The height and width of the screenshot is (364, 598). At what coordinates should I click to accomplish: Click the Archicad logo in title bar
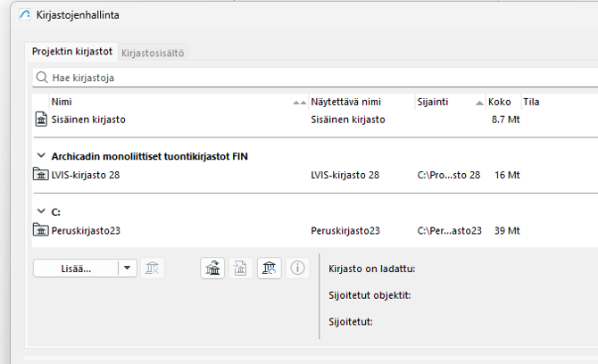[x=24, y=15]
